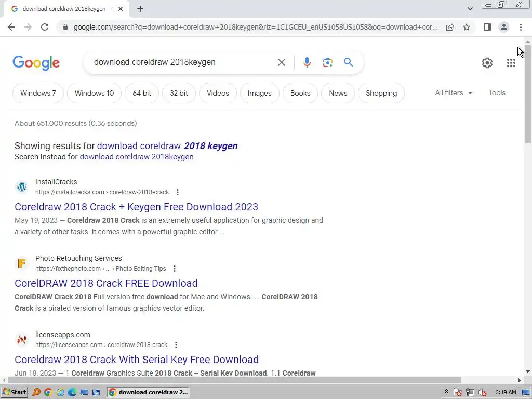The width and height of the screenshot is (532, 399).
Task: Click the Photo Retouching Services favicon
Action: coord(22,263)
